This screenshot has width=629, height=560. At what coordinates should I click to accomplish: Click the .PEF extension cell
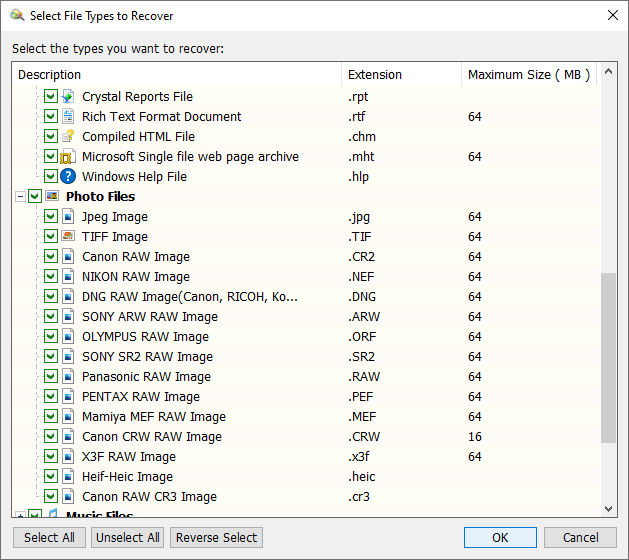(x=360, y=397)
